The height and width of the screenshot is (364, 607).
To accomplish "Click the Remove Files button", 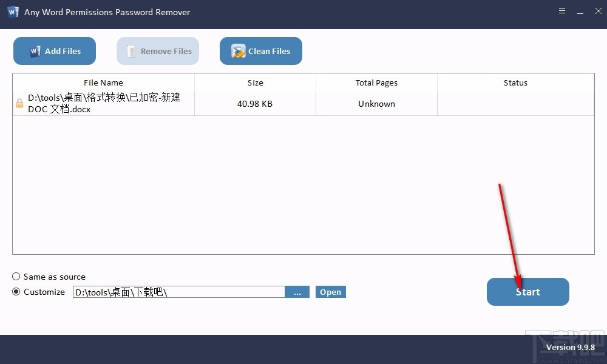I will pos(157,51).
